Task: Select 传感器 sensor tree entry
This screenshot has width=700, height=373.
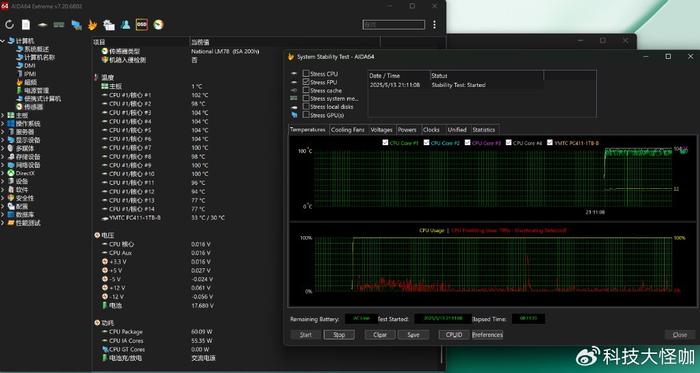Action: pos(33,107)
